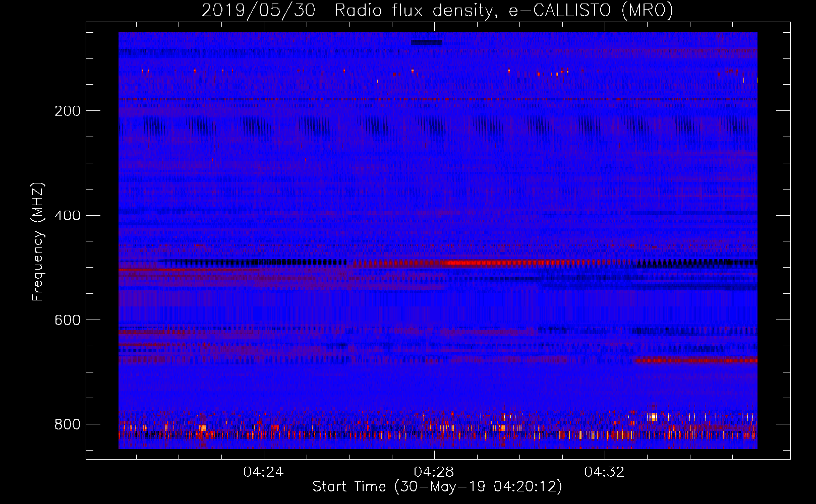This screenshot has width=816, height=504.
Task: Click the 200 frequency tick label
Action: pyautogui.click(x=68, y=111)
